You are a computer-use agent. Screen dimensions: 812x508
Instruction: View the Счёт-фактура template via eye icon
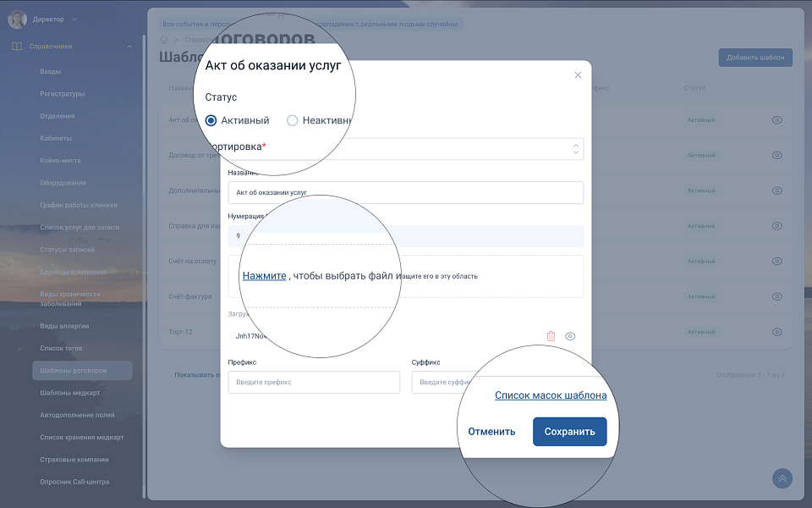coord(776,296)
